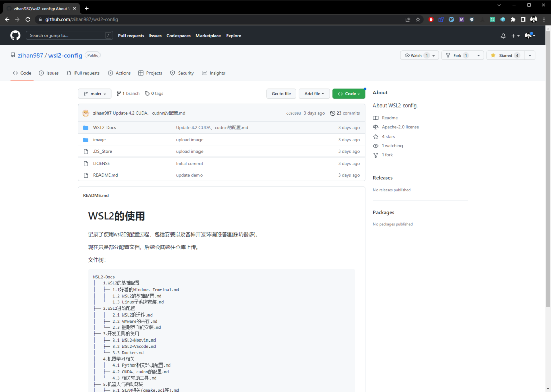The width and height of the screenshot is (551, 392).
Task: Close the zihan987/wsl2-config tab
Action: (x=74, y=9)
